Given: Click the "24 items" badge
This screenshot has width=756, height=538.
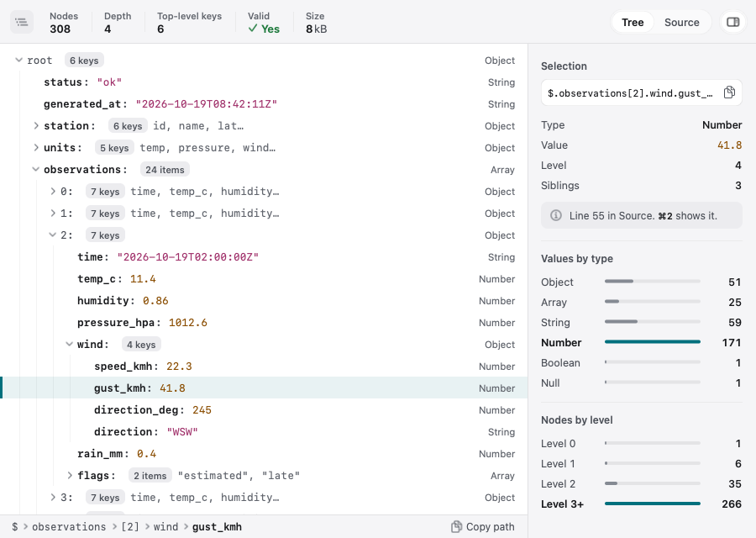Looking at the screenshot, I should tap(165, 170).
